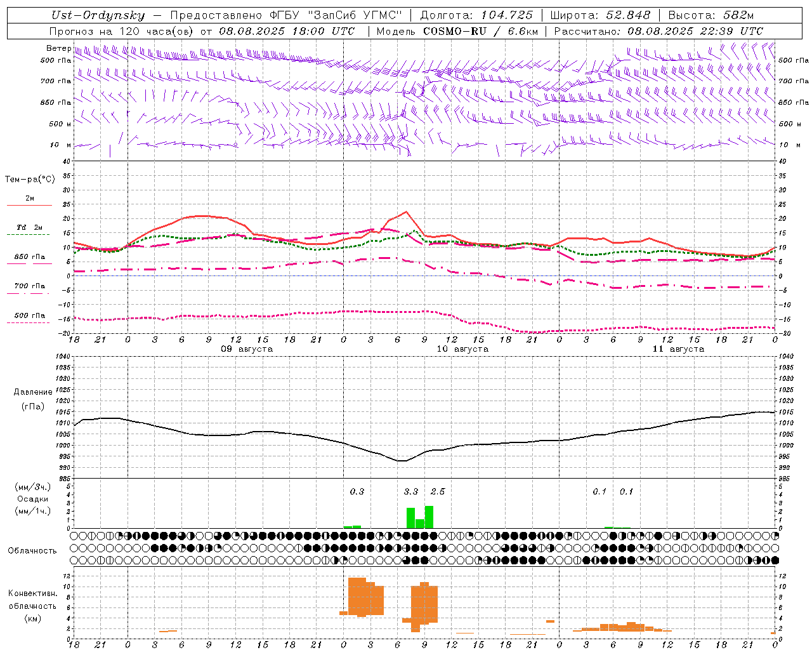This screenshot has width=812, height=650.
Task: Click the Широта: 52.848 field
Action: click(601, 15)
